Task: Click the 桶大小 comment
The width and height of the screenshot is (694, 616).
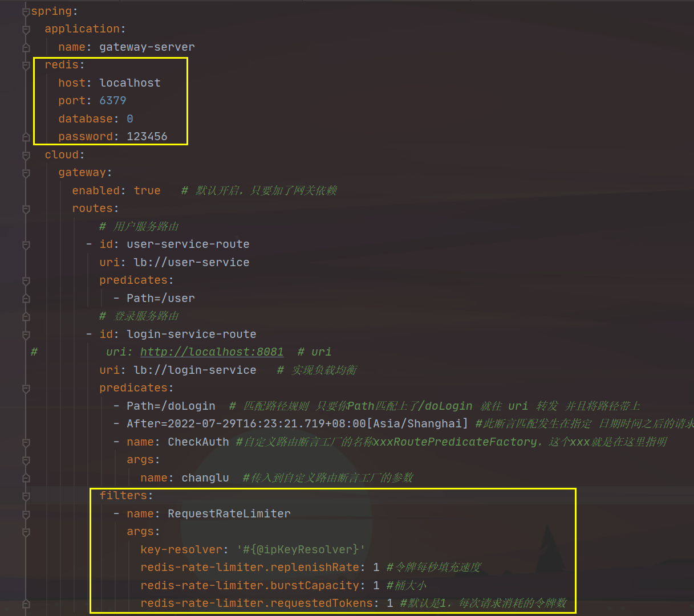Action: point(407,585)
